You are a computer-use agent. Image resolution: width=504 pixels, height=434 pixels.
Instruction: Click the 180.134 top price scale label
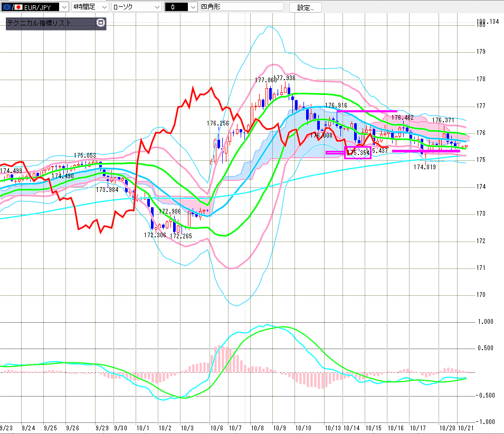[x=487, y=22]
